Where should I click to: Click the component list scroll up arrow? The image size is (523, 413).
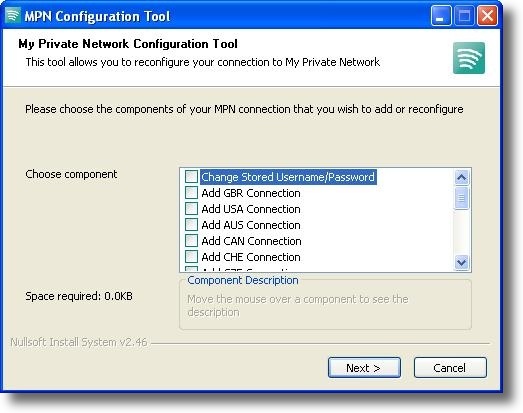click(462, 177)
